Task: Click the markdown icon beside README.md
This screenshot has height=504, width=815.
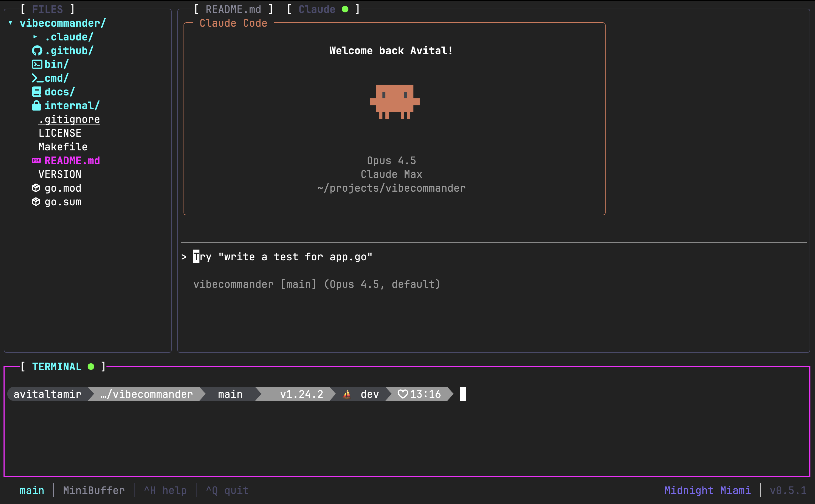Action: pos(37,160)
